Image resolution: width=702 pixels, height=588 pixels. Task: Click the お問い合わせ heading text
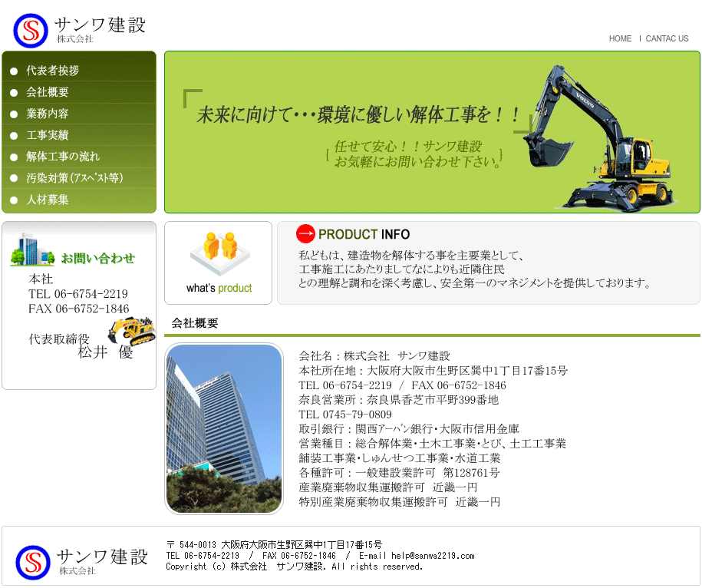(x=97, y=258)
